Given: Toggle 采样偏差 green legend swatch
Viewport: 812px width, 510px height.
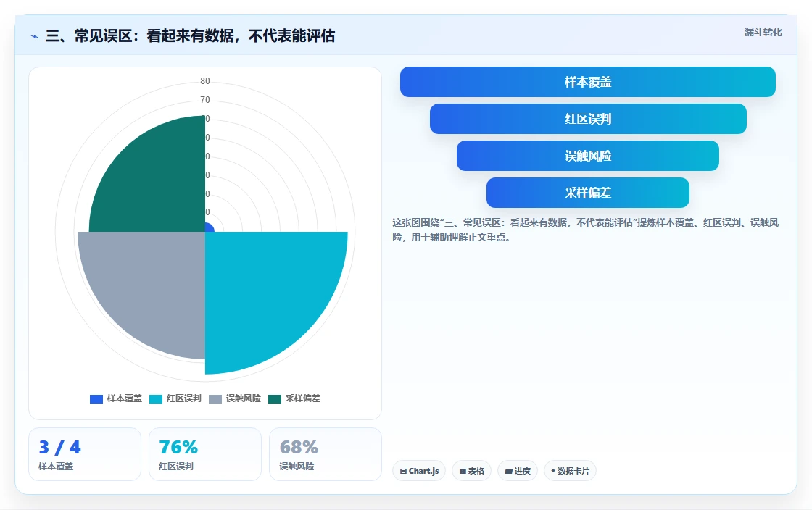Looking at the screenshot, I should coord(275,398).
